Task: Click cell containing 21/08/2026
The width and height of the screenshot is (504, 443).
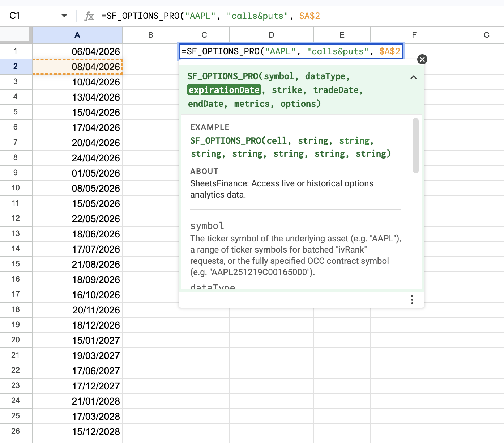Action: (77, 264)
